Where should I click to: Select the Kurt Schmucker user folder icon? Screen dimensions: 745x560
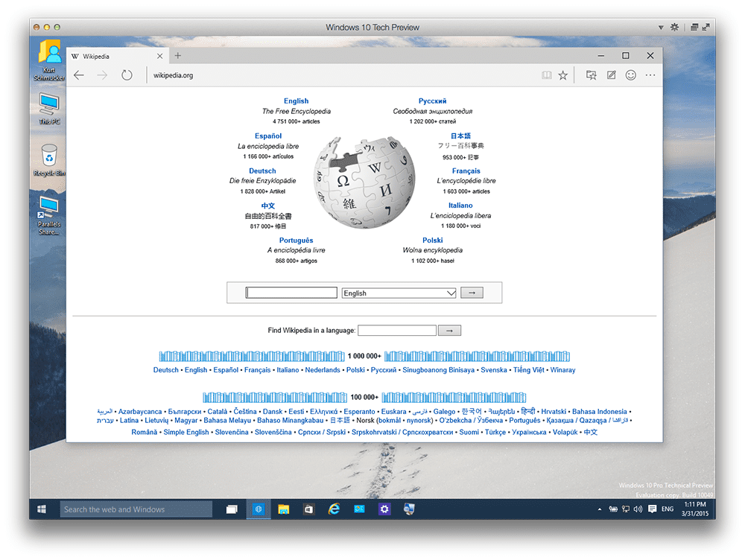[x=49, y=60]
